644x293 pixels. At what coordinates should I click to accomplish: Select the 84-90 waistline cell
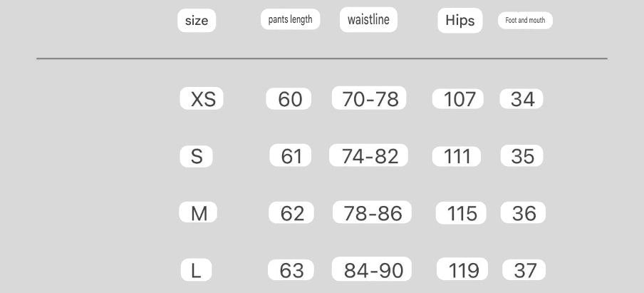(x=372, y=269)
